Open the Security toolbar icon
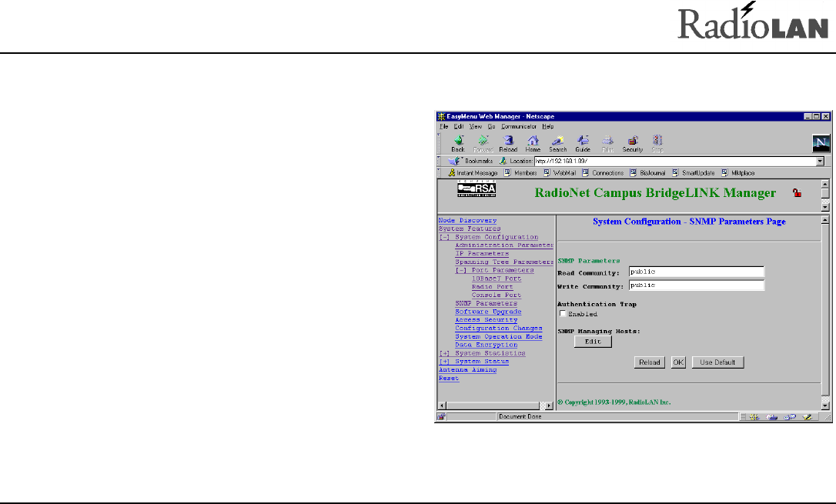 click(633, 143)
